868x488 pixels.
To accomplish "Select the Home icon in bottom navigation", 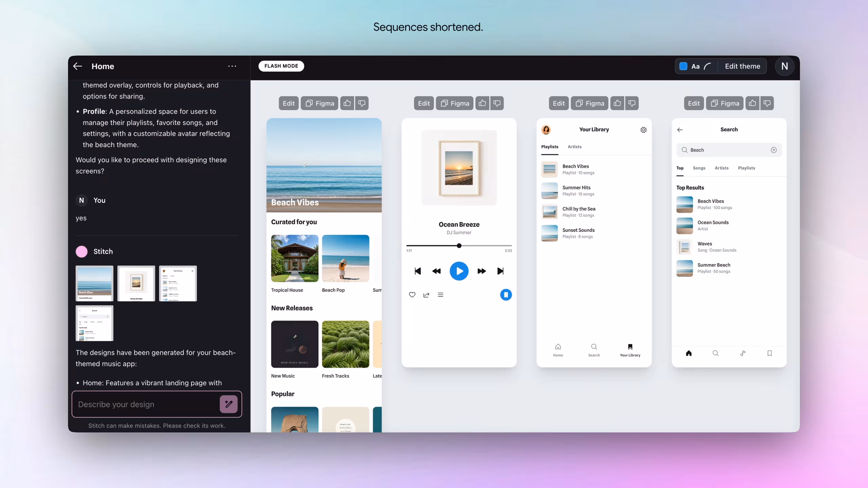I will [558, 347].
